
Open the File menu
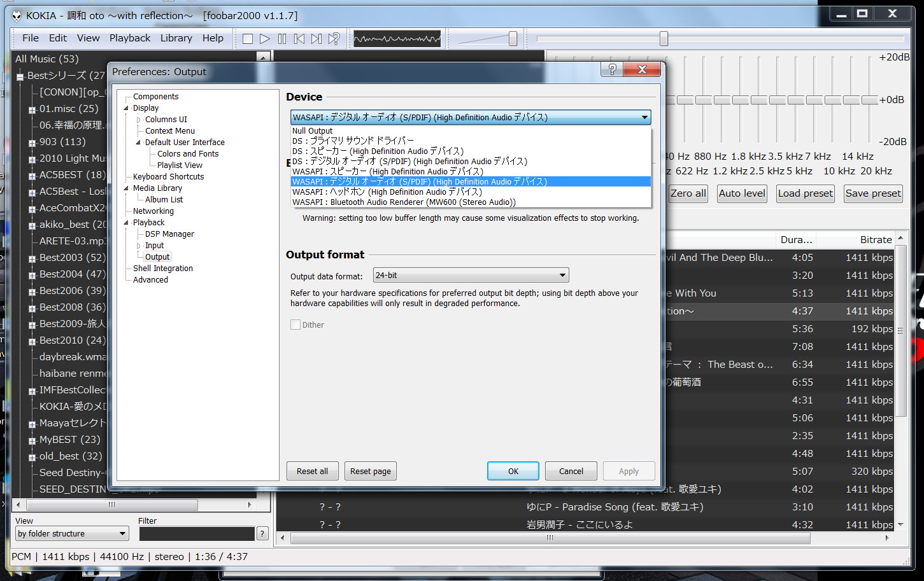click(31, 38)
